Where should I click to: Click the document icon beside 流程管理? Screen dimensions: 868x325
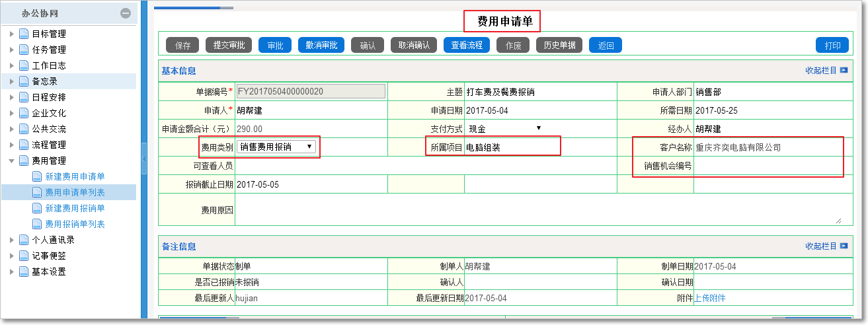click(24, 145)
